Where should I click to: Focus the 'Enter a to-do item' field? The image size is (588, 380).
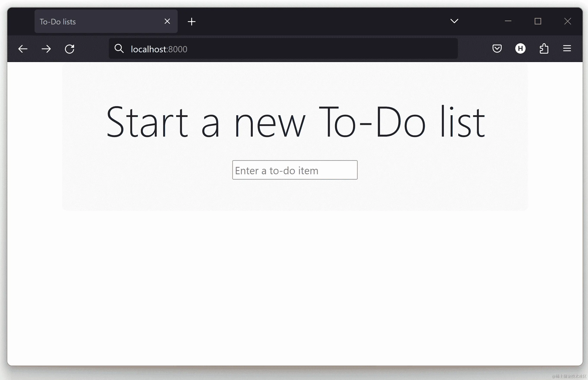(x=295, y=170)
